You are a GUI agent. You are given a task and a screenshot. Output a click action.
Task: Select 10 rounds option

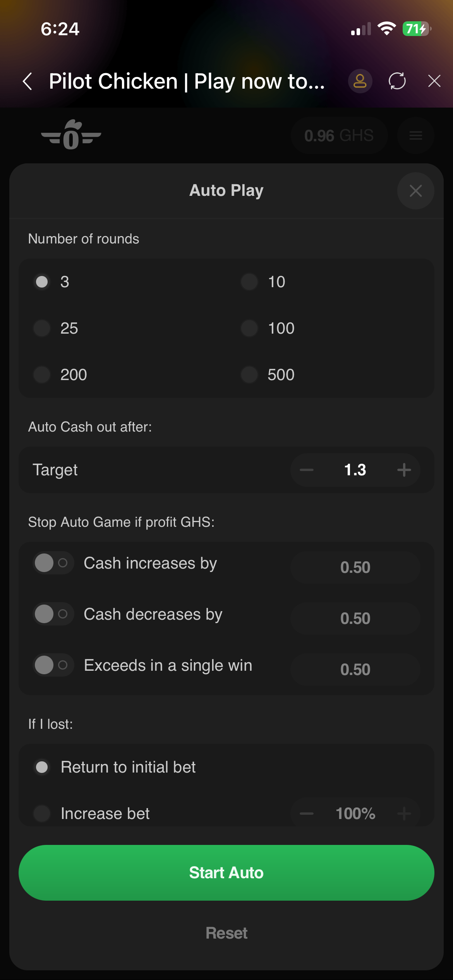[x=249, y=282]
